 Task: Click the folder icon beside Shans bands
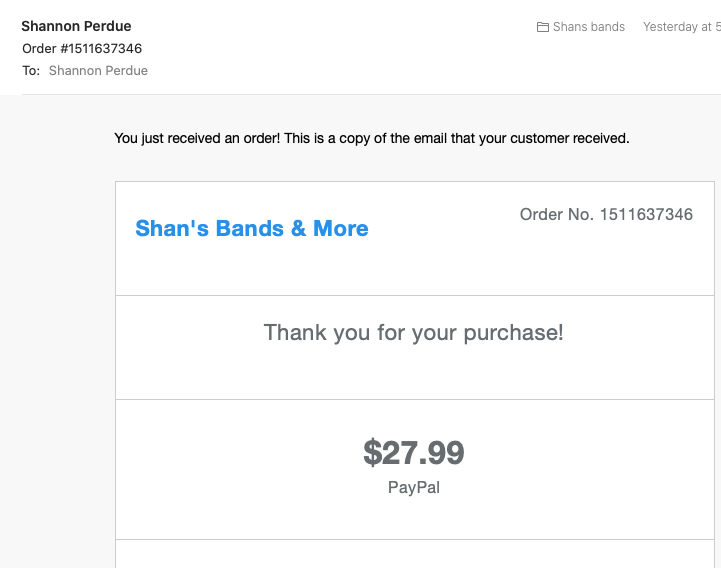coord(543,27)
